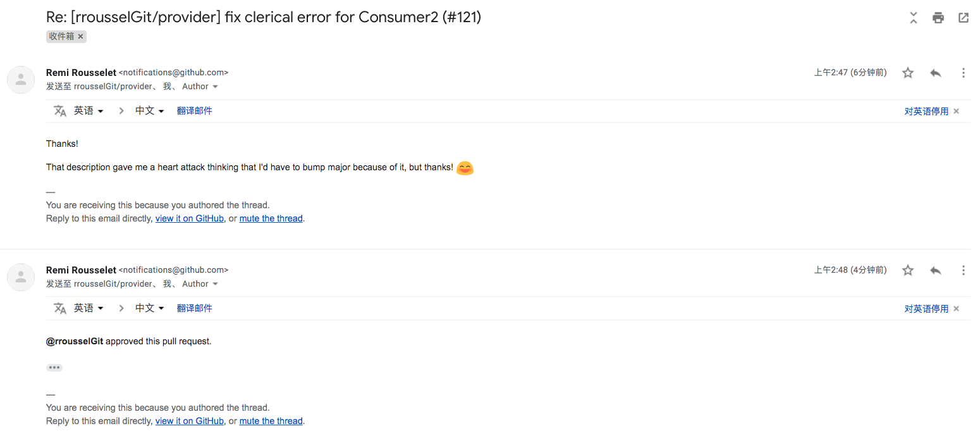
Task: Dismiss translation bar in first message
Action: (x=956, y=111)
